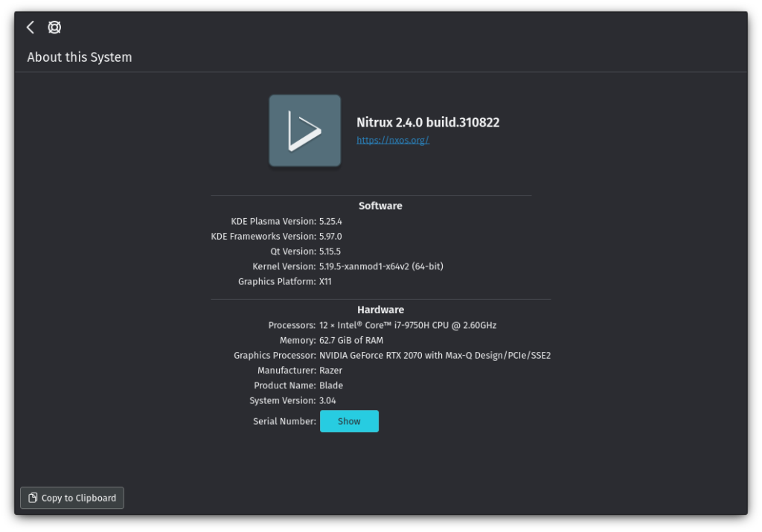Click the Software section heading
762x532 pixels.
point(380,205)
